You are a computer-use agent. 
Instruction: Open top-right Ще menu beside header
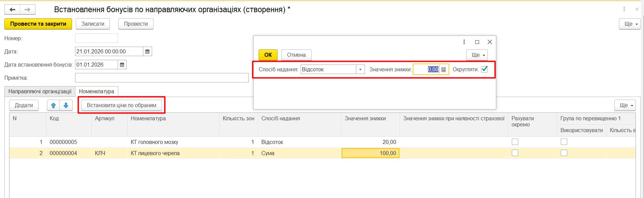click(x=629, y=24)
